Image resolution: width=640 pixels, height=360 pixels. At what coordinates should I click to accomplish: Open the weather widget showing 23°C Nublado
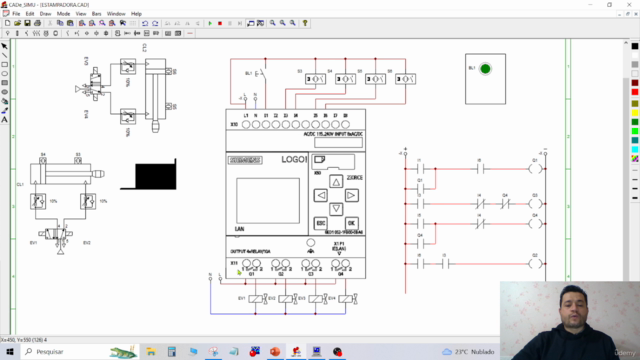(468, 351)
